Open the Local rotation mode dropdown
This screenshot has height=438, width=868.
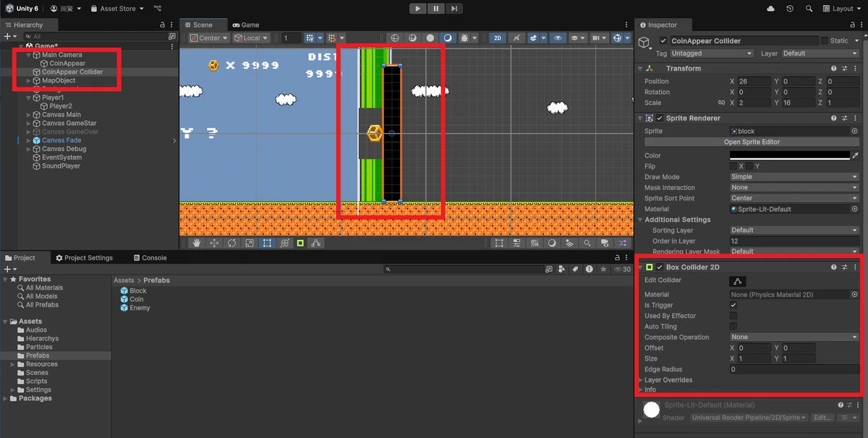(x=251, y=38)
